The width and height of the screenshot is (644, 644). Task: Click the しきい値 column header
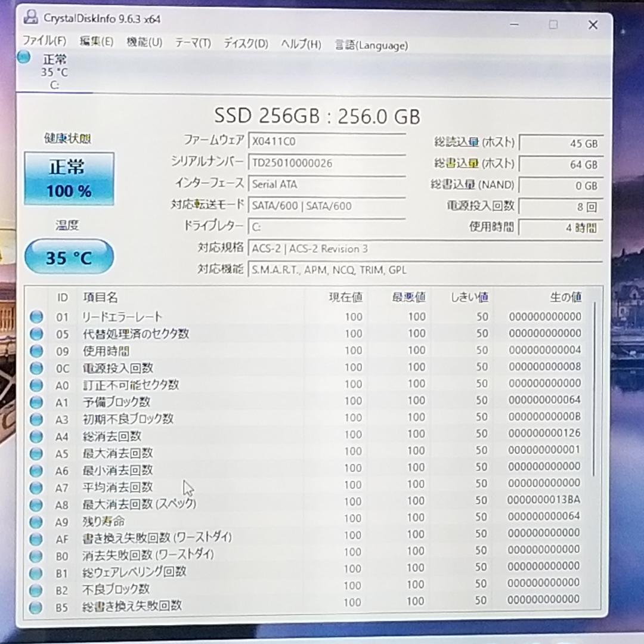(469, 297)
